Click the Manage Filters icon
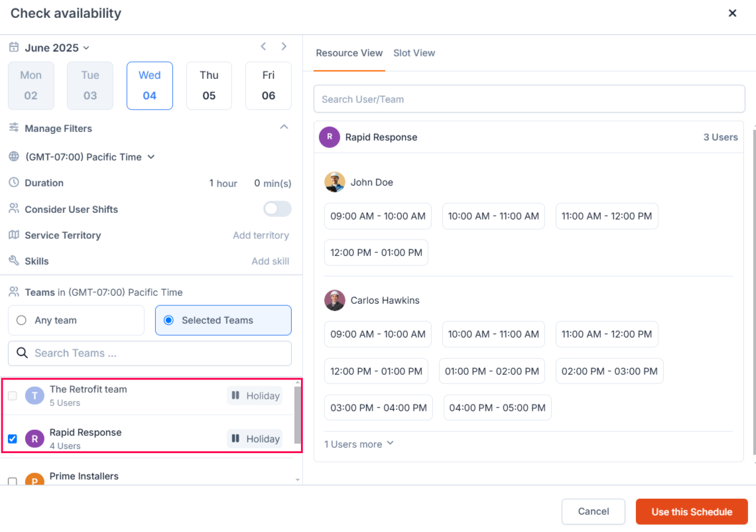Screen dimensions: 756x532 (14, 128)
